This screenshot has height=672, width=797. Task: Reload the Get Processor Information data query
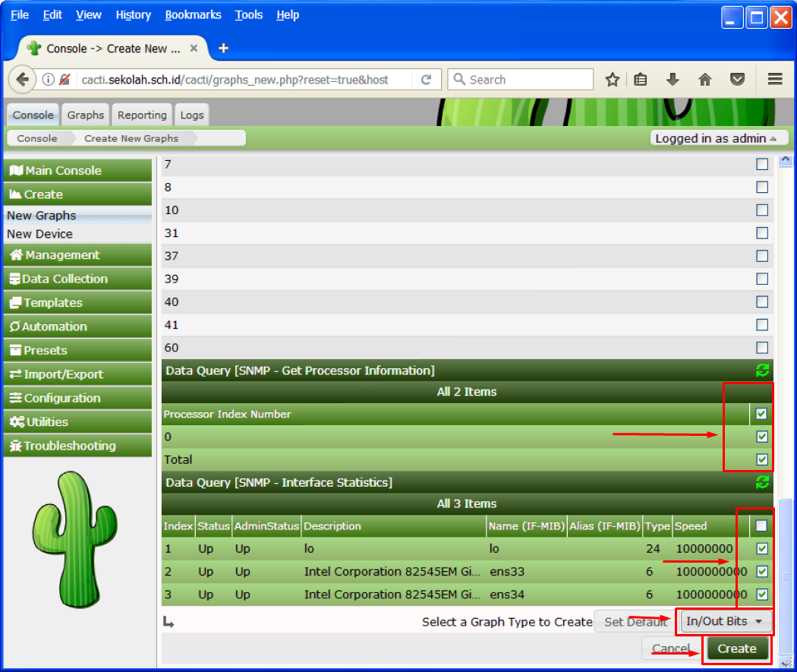(x=762, y=371)
